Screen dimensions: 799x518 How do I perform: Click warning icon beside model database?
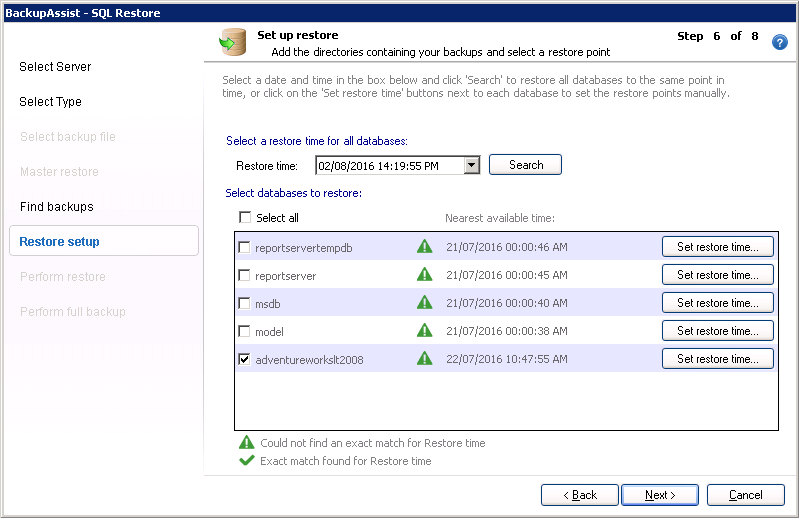(x=425, y=331)
